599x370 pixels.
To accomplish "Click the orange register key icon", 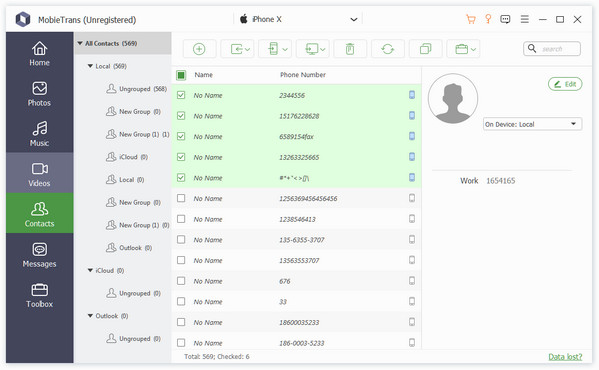I will pyautogui.click(x=488, y=19).
